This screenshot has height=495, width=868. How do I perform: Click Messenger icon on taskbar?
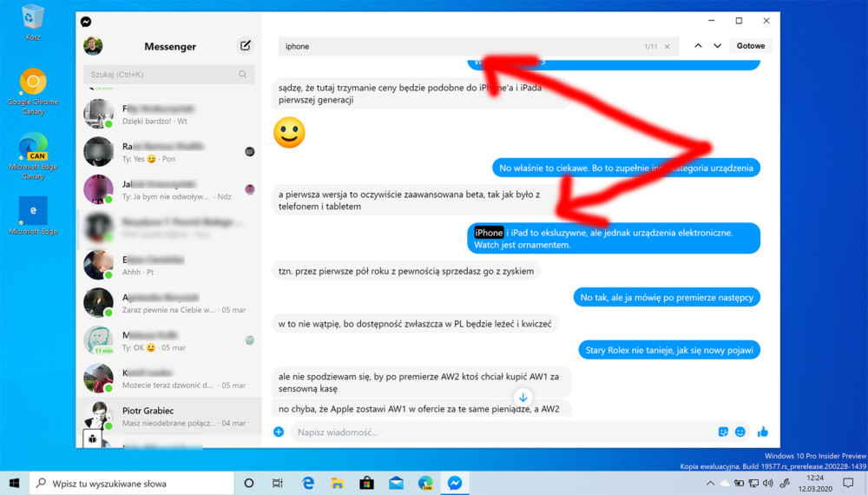pyautogui.click(x=455, y=484)
